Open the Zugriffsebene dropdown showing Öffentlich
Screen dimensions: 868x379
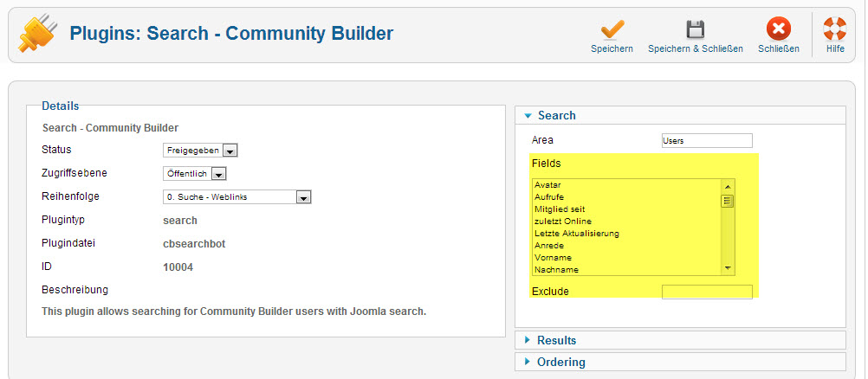click(195, 174)
